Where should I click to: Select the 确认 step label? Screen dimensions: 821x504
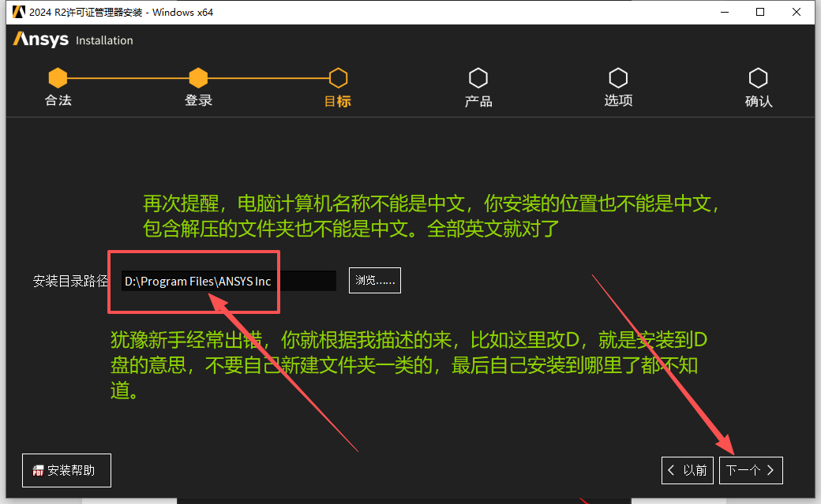pos(759,101)
